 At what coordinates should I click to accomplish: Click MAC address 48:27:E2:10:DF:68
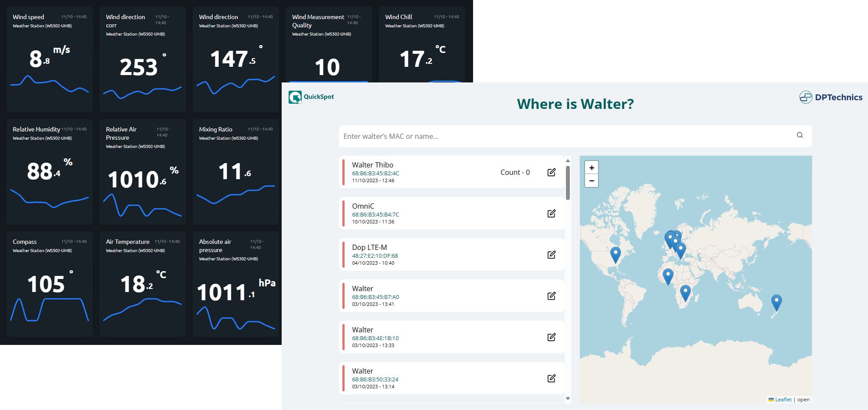[x=375, y=256]
